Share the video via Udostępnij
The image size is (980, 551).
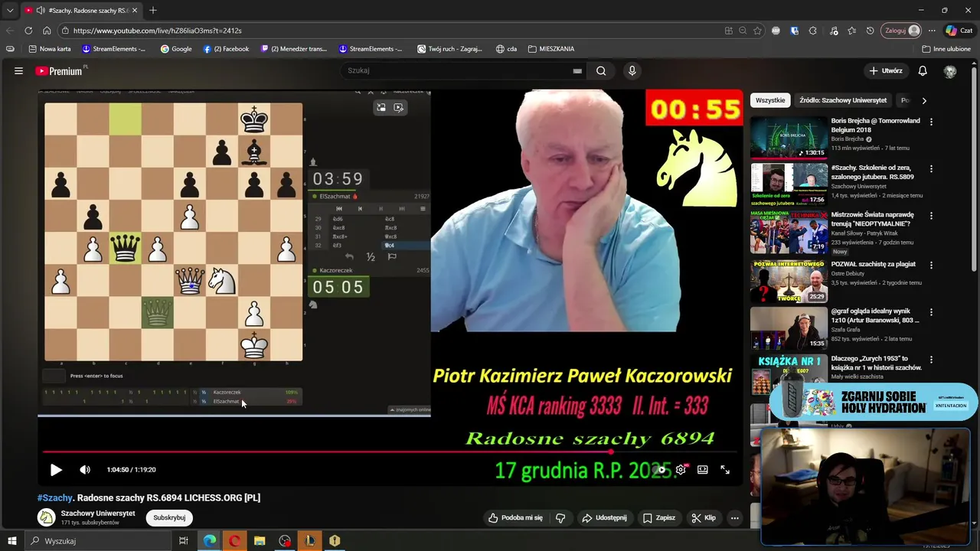[604, 518]
